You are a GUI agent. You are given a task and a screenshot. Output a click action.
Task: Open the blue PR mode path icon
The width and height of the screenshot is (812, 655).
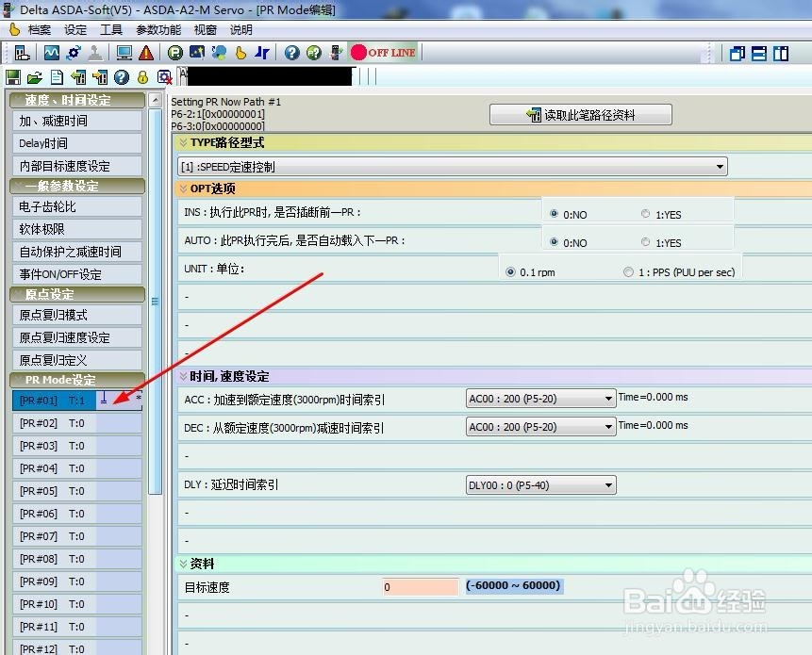[x=262, y=53]
